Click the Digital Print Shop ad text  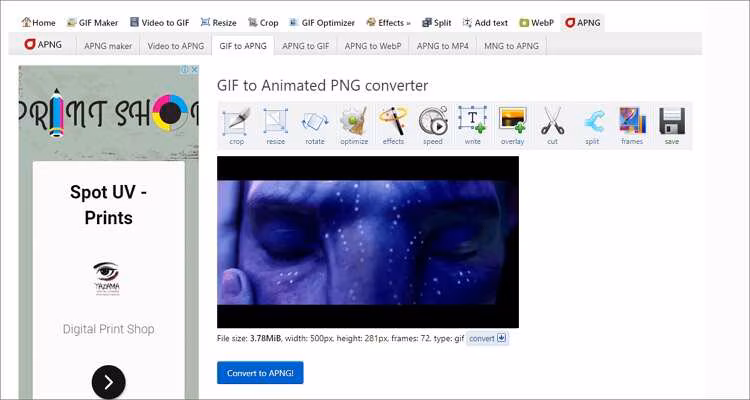[x=109, y=329]
